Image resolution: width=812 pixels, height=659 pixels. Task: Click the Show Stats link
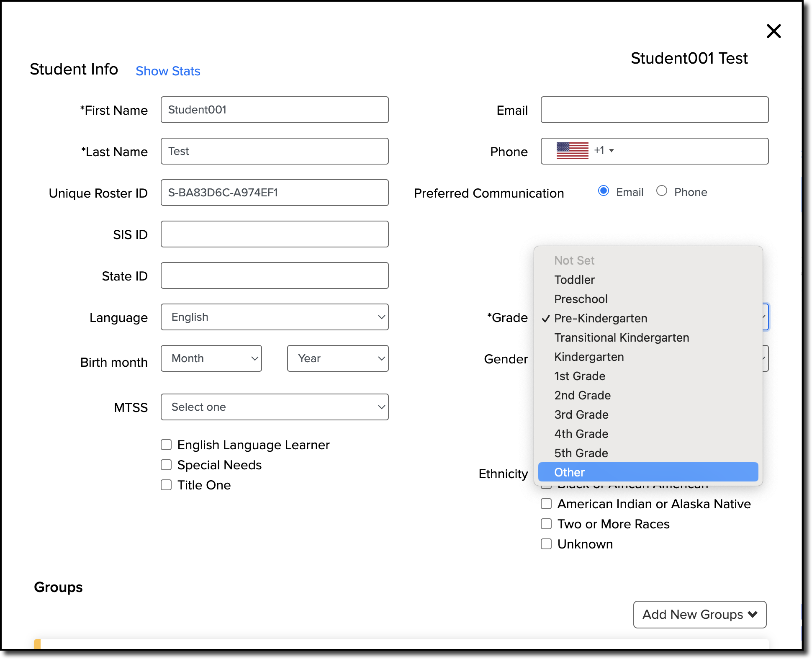point(168,71)
